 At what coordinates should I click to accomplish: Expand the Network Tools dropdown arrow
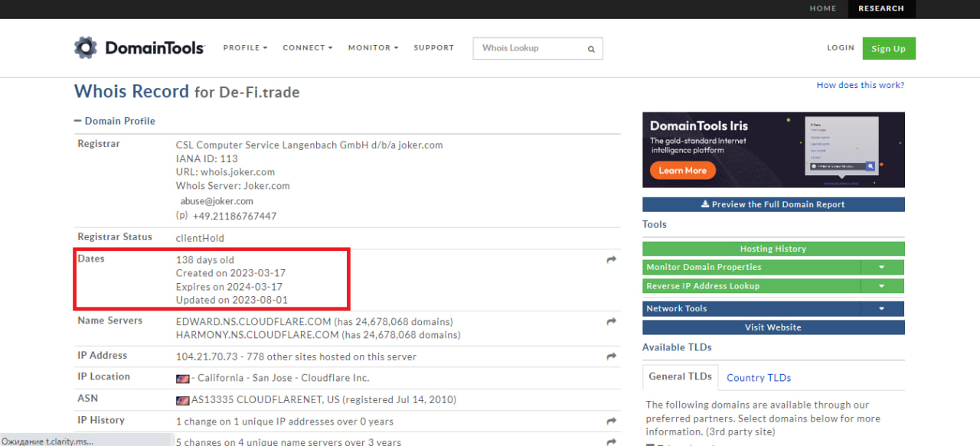click(881, 309)
